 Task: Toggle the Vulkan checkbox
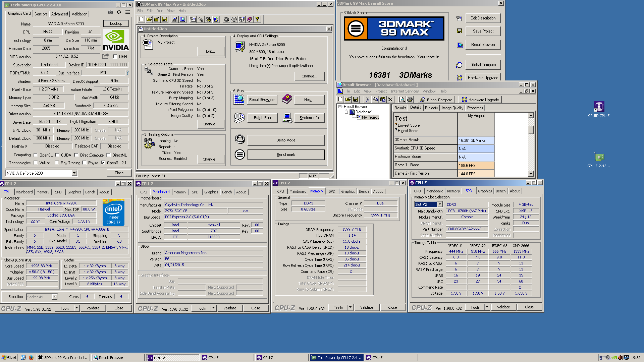tap(36, 163)
